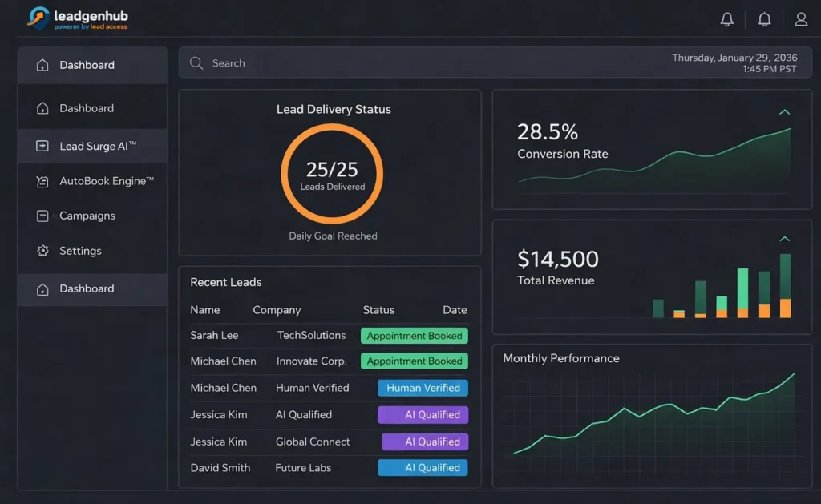
Task: Click the AutoBook Engine sidebar icon
Action: pyautogui.click(x=42, y=182)
